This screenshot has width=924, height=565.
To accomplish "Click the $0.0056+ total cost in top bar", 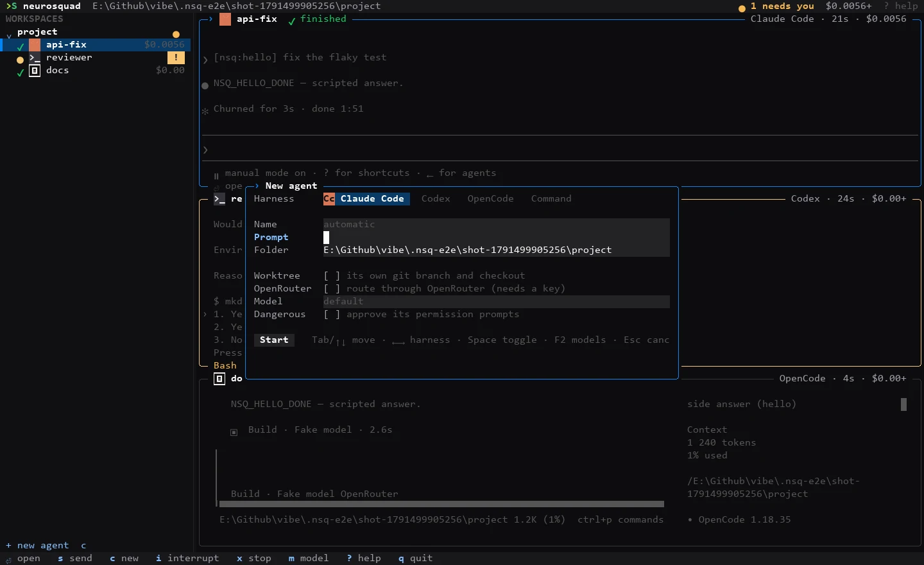I will [x=849, y=6].
